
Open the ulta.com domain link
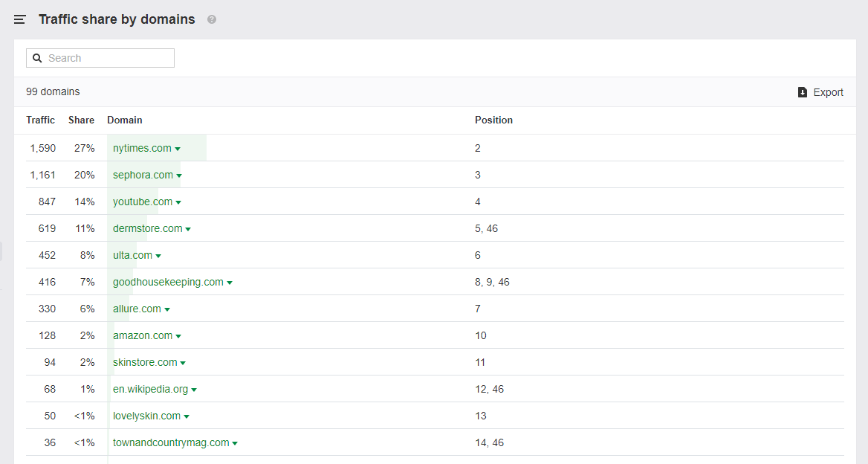[133, 255]
